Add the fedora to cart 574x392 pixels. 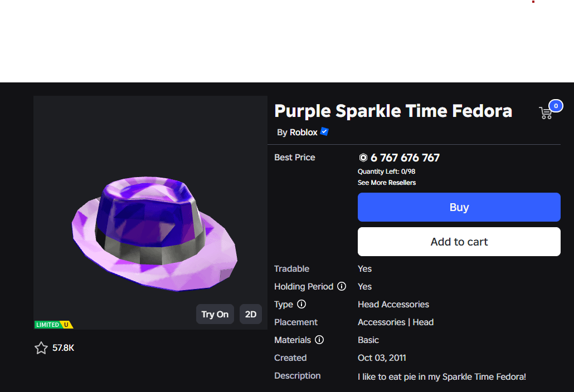pos(459,242)
